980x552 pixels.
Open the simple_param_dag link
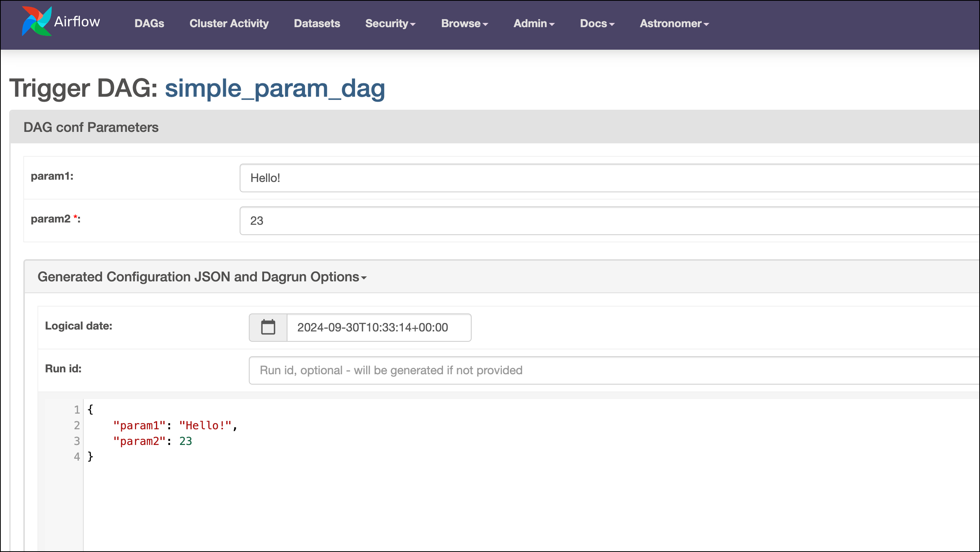click(275, 89)
